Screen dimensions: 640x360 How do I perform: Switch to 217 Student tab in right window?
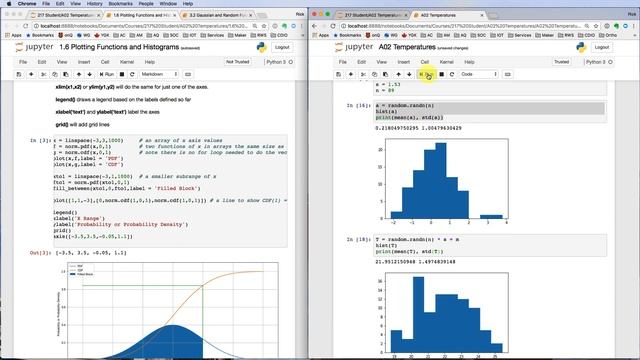[x=372, y=15]
